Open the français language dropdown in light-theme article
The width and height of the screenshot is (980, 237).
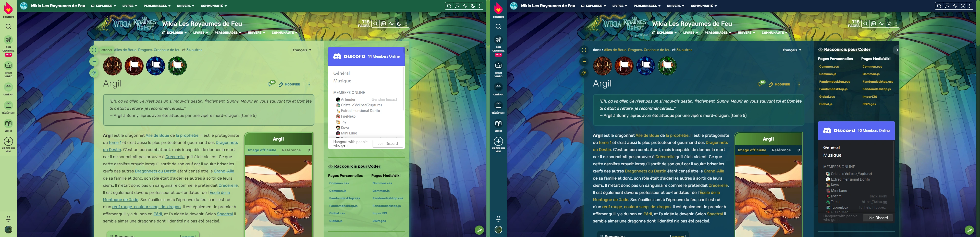click(x=302, y=50)
